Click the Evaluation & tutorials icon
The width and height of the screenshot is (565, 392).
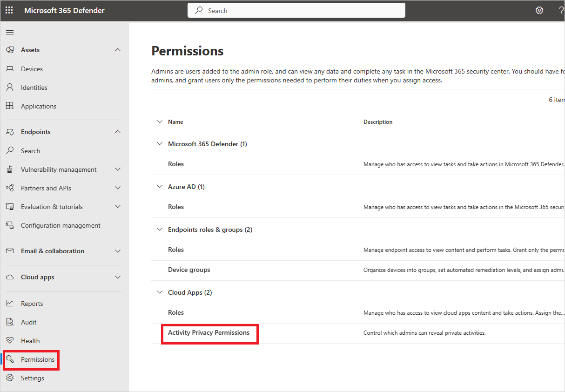10,206
